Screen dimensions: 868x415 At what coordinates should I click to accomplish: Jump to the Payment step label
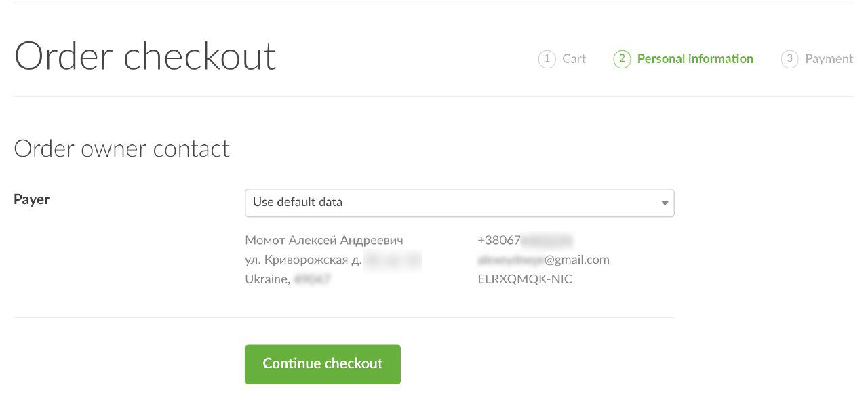point(829,59)
